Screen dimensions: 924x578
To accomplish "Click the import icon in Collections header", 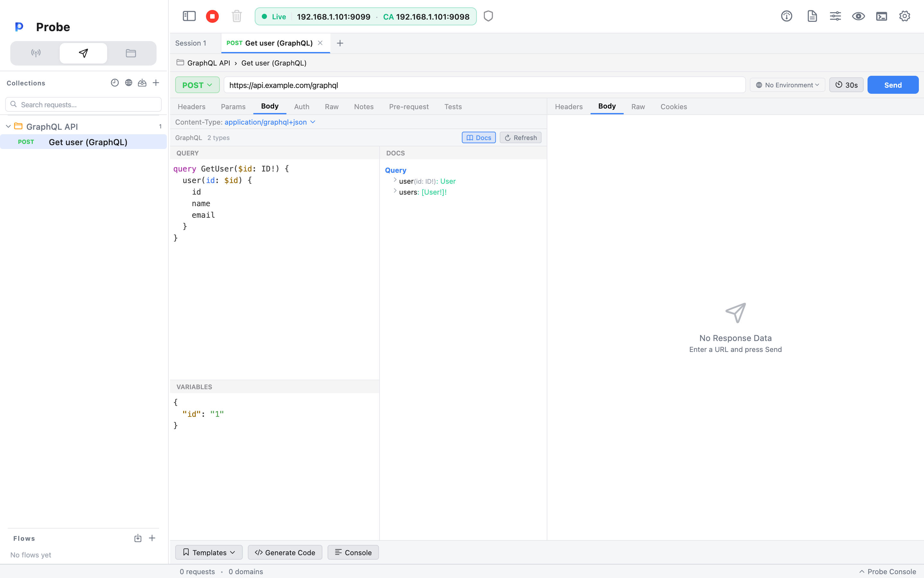I will tap(142, 83).
